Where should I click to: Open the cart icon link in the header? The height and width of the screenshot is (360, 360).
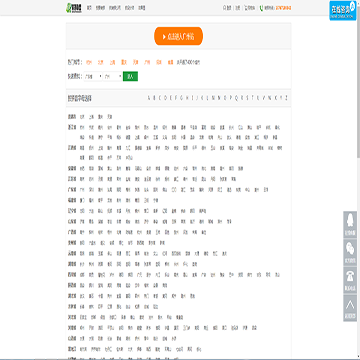coord(246,8)
